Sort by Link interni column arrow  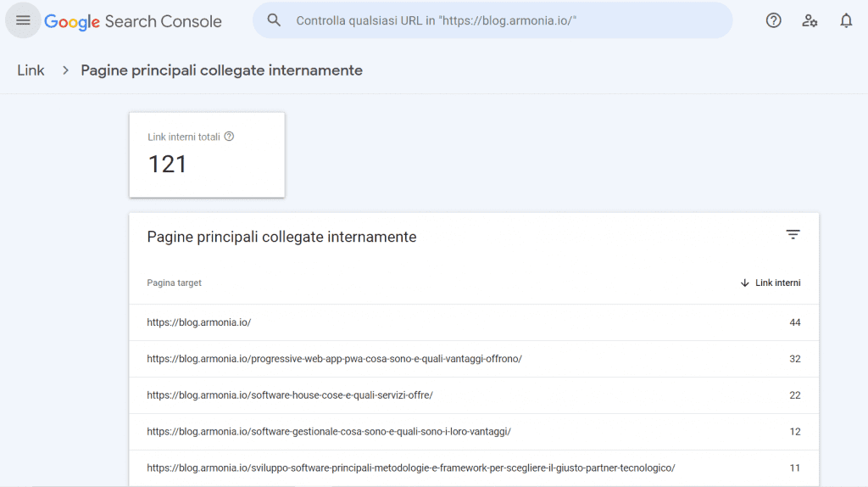[744, 283]
